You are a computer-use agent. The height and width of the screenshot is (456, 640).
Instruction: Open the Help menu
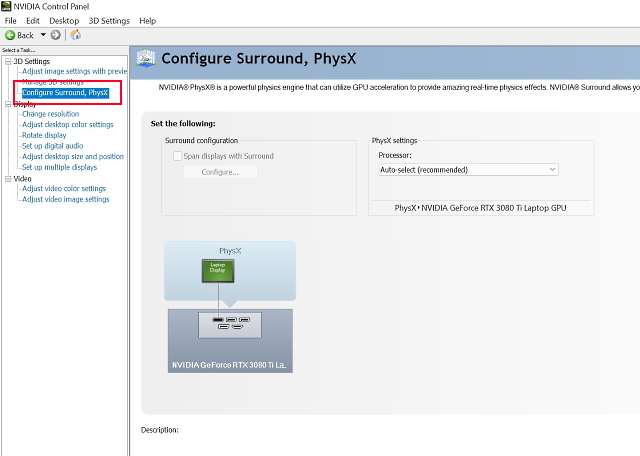pyautogui.click(x=148, y=20)
